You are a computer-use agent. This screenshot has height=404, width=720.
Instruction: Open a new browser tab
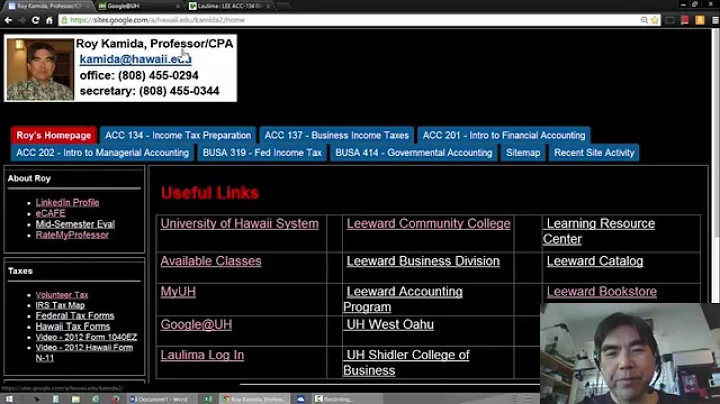[283, 6]
